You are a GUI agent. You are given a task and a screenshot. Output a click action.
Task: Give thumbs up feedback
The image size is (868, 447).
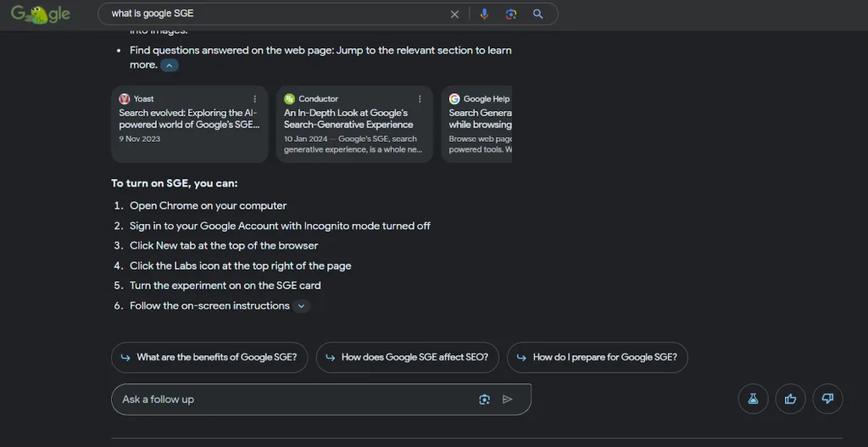pyautogui.click(x=790, y=399)
